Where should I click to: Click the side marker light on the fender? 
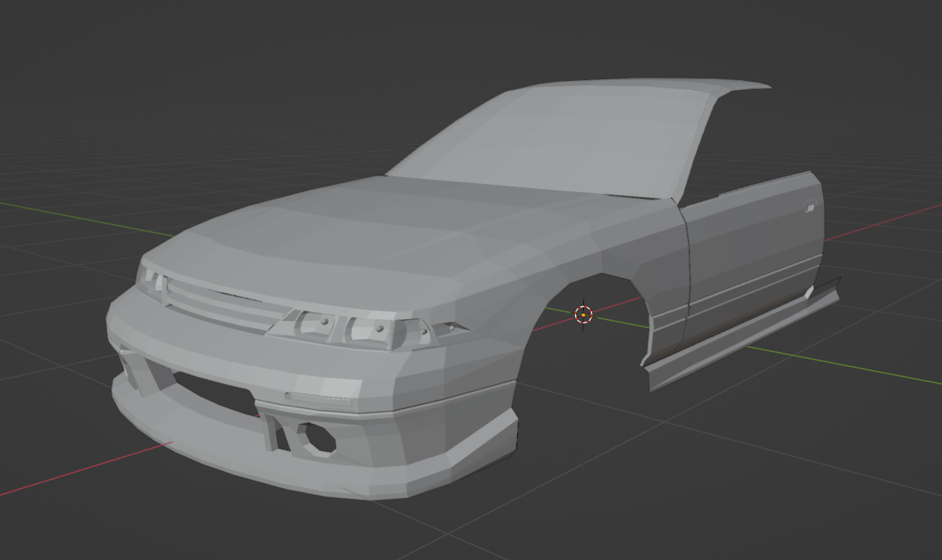click(450, 328)
